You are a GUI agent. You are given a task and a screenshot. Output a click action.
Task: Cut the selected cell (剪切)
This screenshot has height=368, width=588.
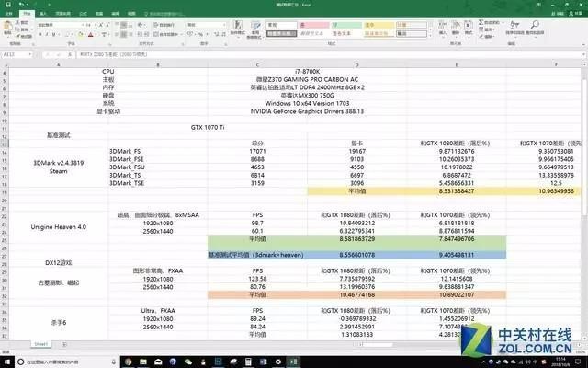pos(23,22)
